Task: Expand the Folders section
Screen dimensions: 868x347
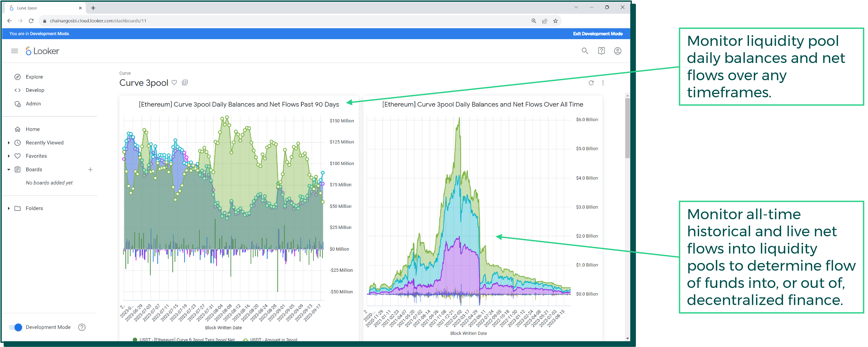Action: [x=9, y=208]
